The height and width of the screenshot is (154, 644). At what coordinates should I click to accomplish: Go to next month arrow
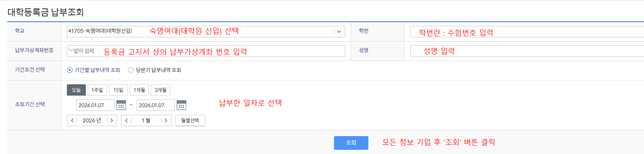coord(166,120)
